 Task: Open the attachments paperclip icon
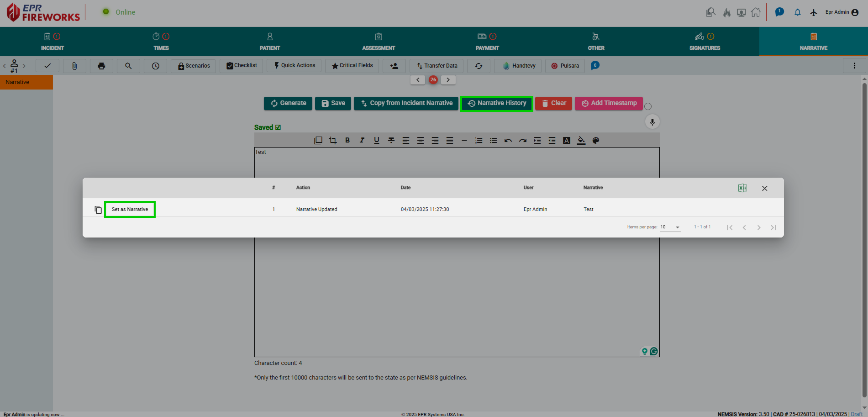pos(74,66)
